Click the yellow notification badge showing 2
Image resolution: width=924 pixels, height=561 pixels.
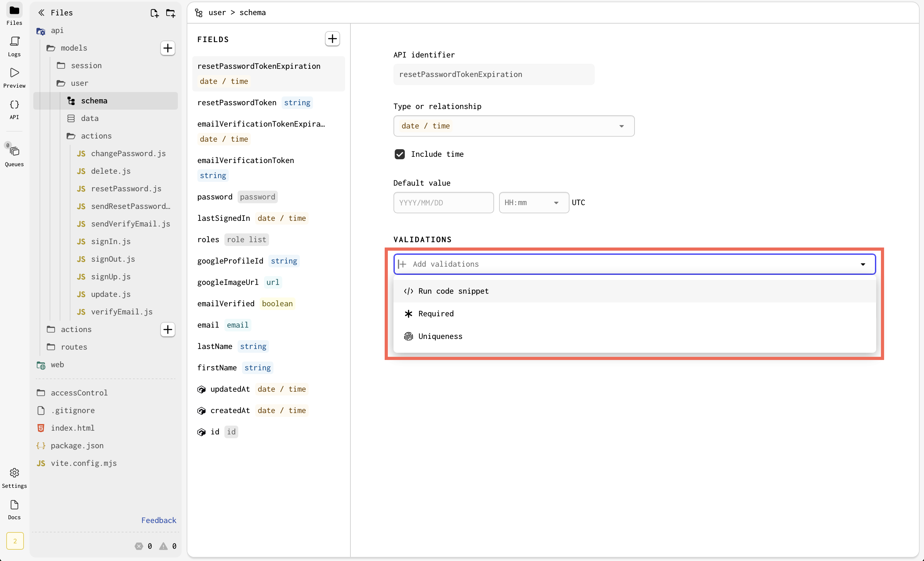15,541
